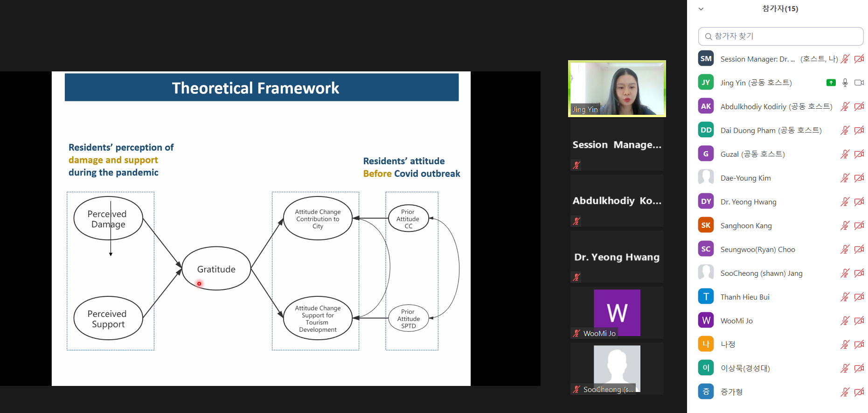Screen dimensions: 868x413
Task: Click the SK avatar of Sanghoon Kang
Action: [706, 225]
